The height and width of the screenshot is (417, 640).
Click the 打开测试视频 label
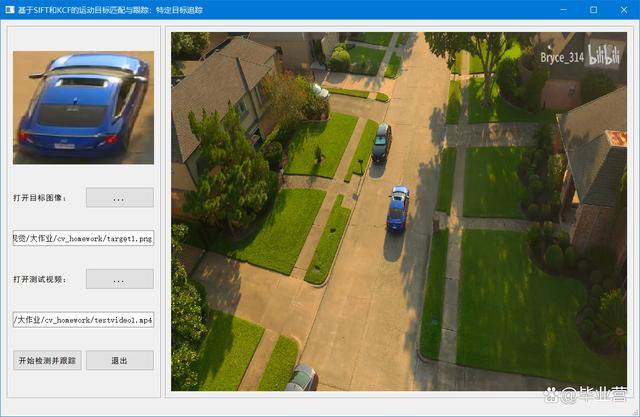[40, 279]
